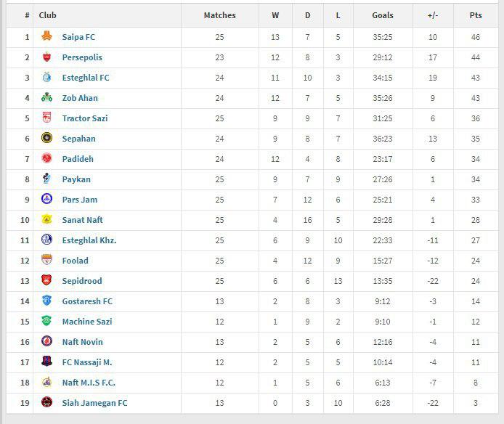Open the Pars Jam team link
Screen dimensions: 504x424
(80, 200)
